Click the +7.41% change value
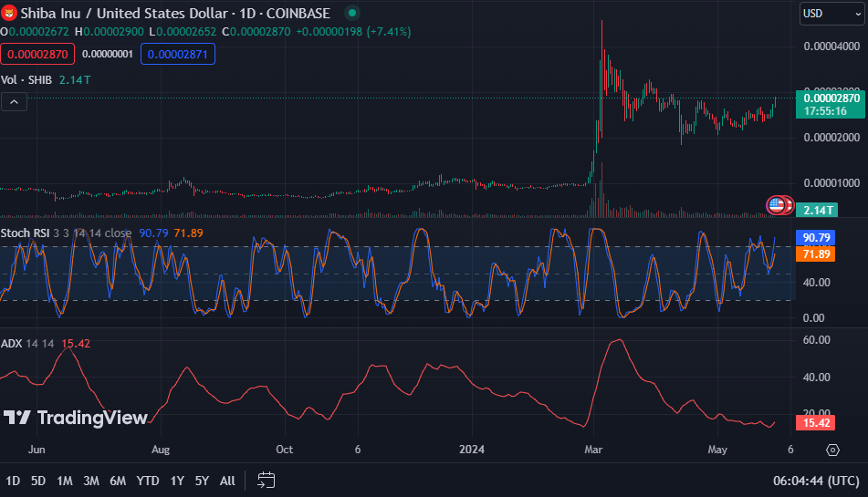The height and width of the screenshot is (497, 868). [390, 32]
